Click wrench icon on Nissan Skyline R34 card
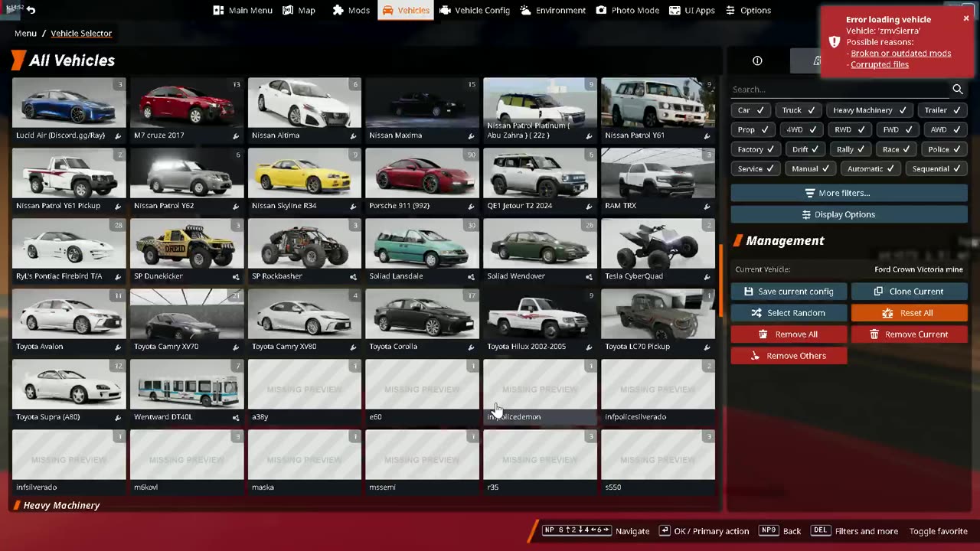The image size is (980, 551). coord(353,206)
